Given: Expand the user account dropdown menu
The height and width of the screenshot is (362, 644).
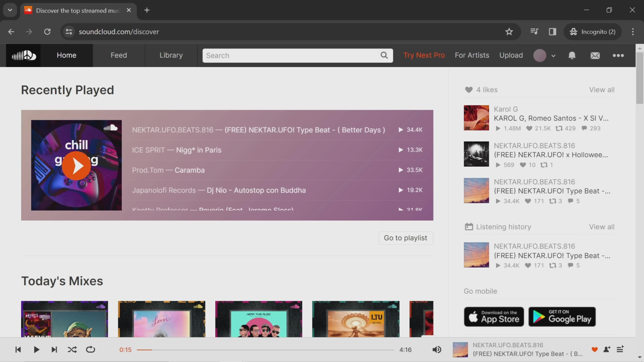Looking at the screenshot, I should coord(553,55).
